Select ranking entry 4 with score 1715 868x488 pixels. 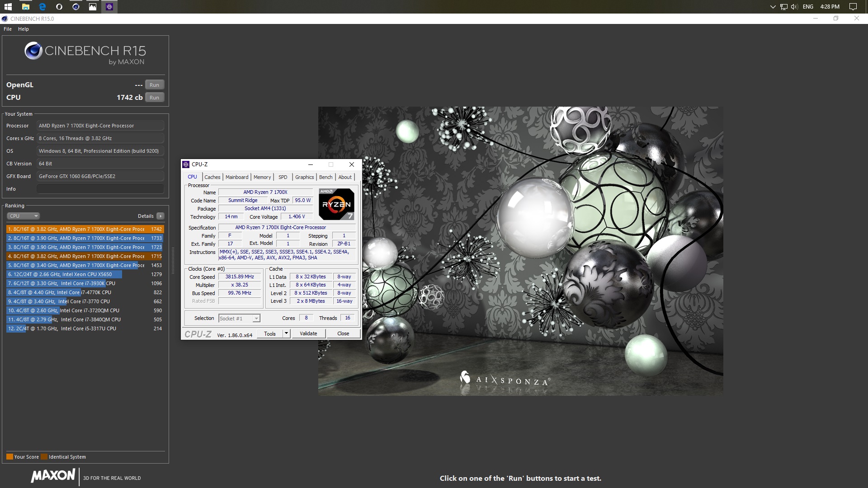tap(85, 256)
